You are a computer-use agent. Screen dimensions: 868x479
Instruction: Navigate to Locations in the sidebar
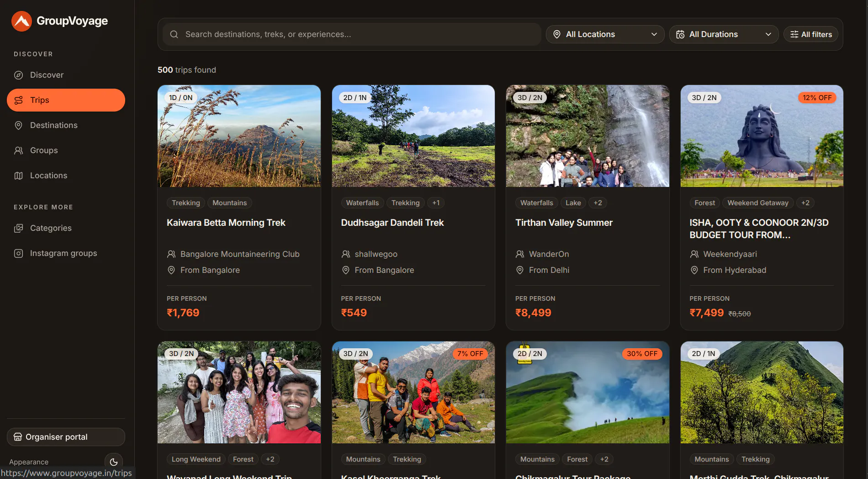click(66, 176)
